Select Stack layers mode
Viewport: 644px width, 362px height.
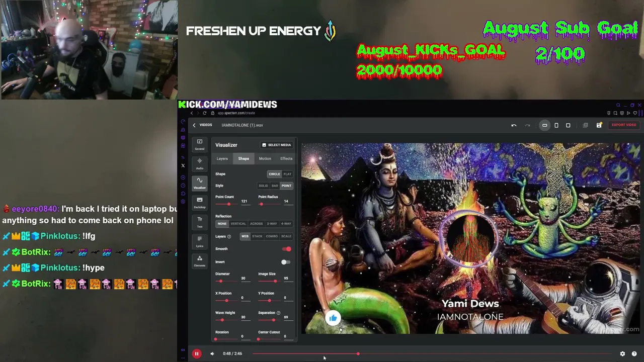(x=257, y=236)
